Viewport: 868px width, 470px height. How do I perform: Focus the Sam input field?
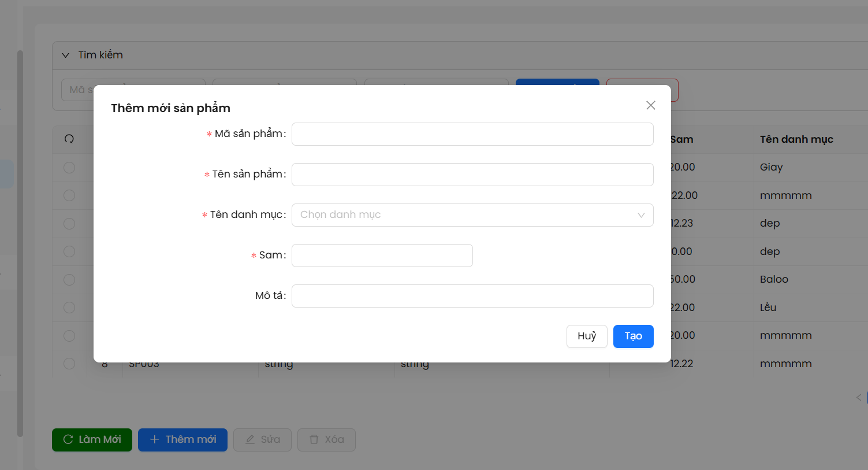382,256
